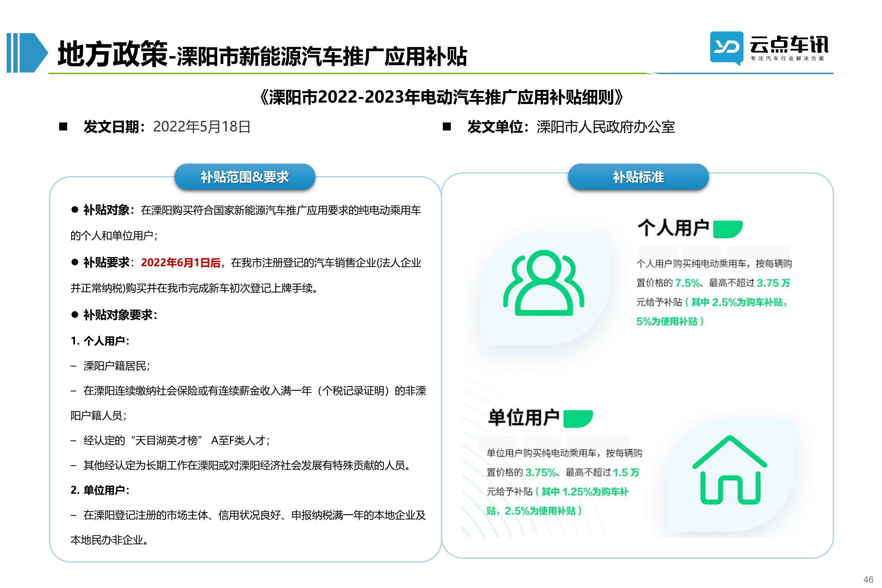
Task: Select the 补贴范围&要求 pill button
Action: click(x=245, y=177)
